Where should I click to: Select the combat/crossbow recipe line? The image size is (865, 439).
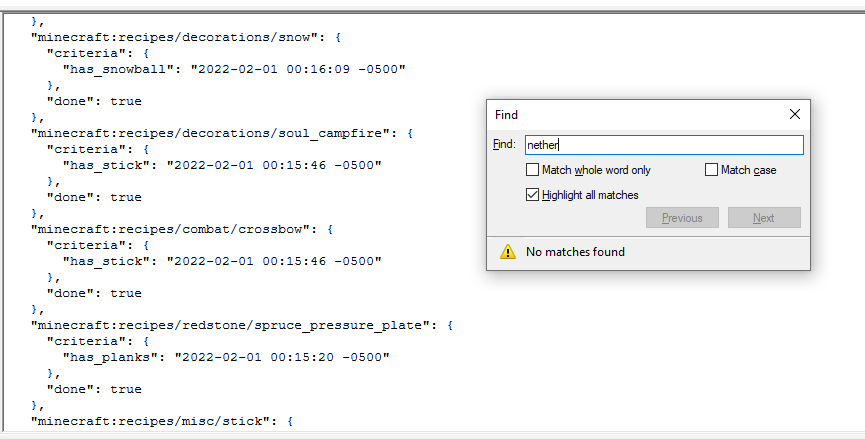tap(182, 229)
